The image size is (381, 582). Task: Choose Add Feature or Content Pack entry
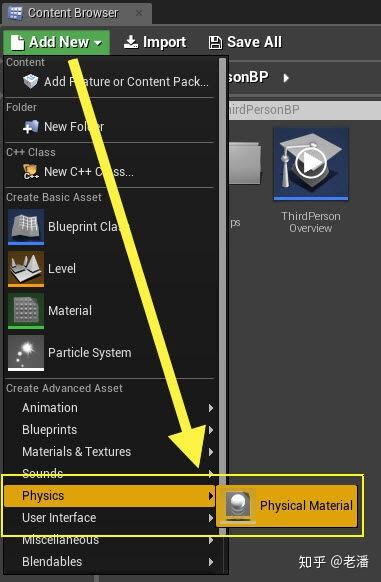point(110,82)
